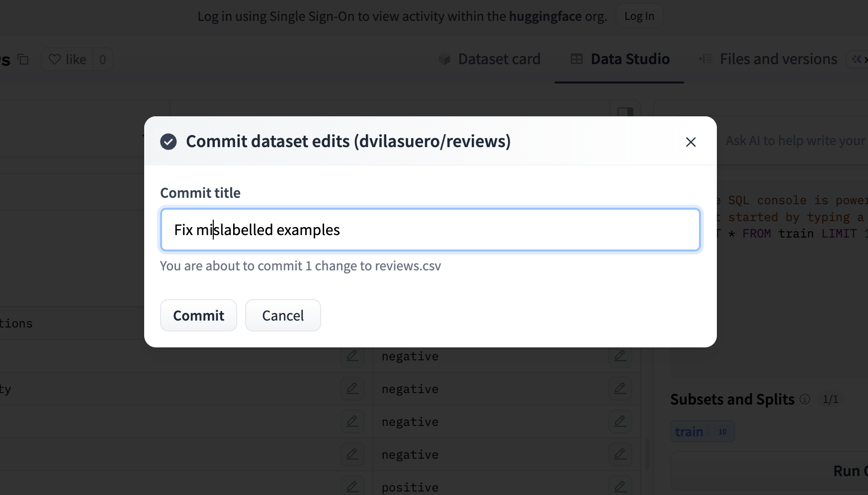This screenshot has height=495, width=868.
Task: Click the Commit button
Action: coord(198,316)
